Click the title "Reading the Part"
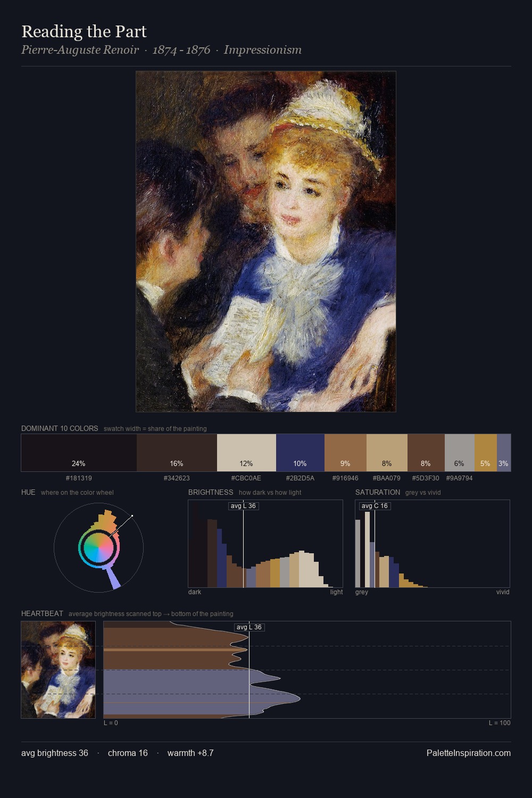Viewport: 532px width, 798px height. click(x=84, y=31)
